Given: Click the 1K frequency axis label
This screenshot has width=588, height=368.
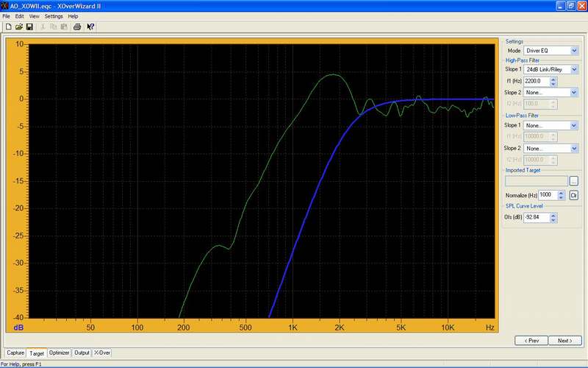Looking at the screenshot, I should point(293,328).
